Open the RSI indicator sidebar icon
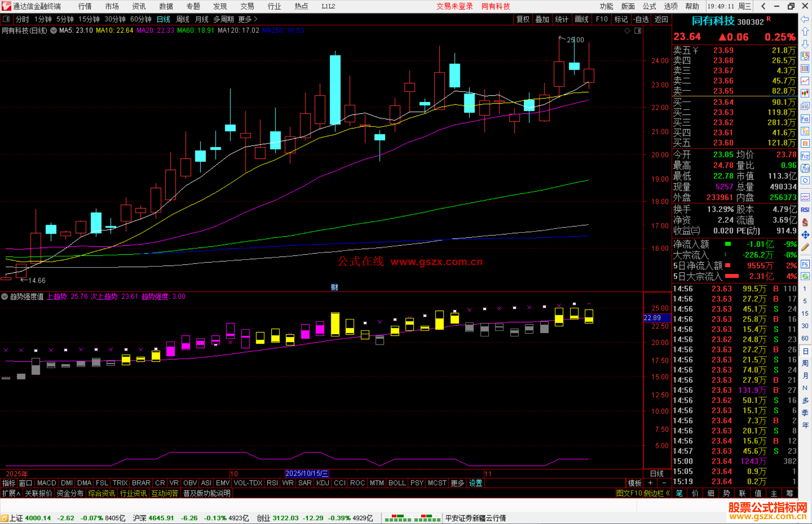812x524 pixels. pos(805,210)
